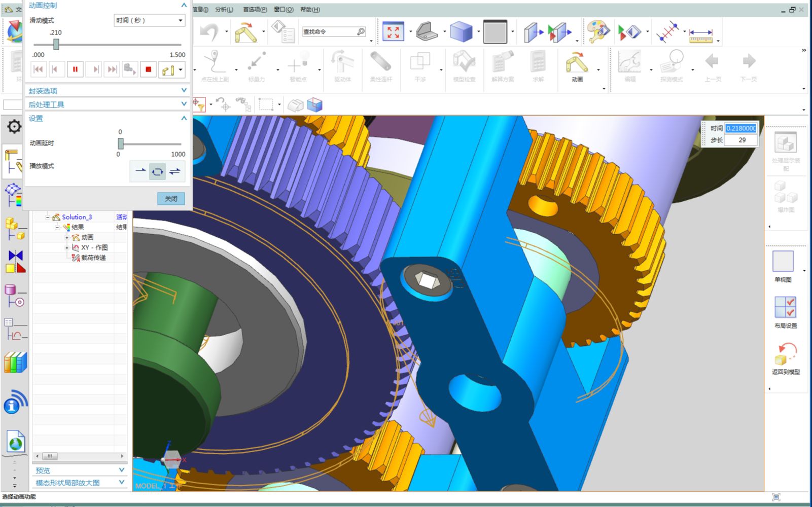
Task: Click the orient view bracket icon
Action: (427, 32)
